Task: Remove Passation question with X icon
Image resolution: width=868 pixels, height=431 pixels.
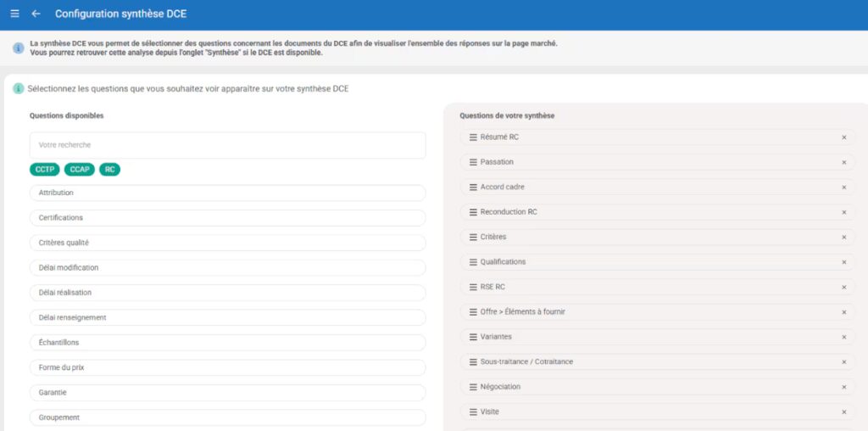Action: coord(843,162)
